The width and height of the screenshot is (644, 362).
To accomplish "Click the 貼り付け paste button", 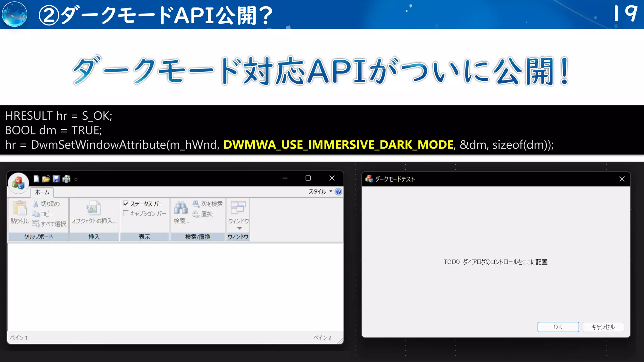I will [x=20, y=212].
